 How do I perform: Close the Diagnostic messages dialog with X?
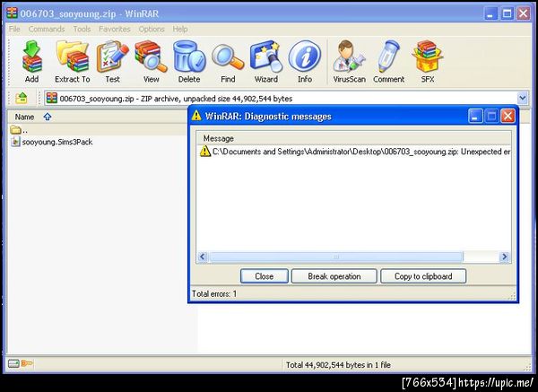point(508,116)
